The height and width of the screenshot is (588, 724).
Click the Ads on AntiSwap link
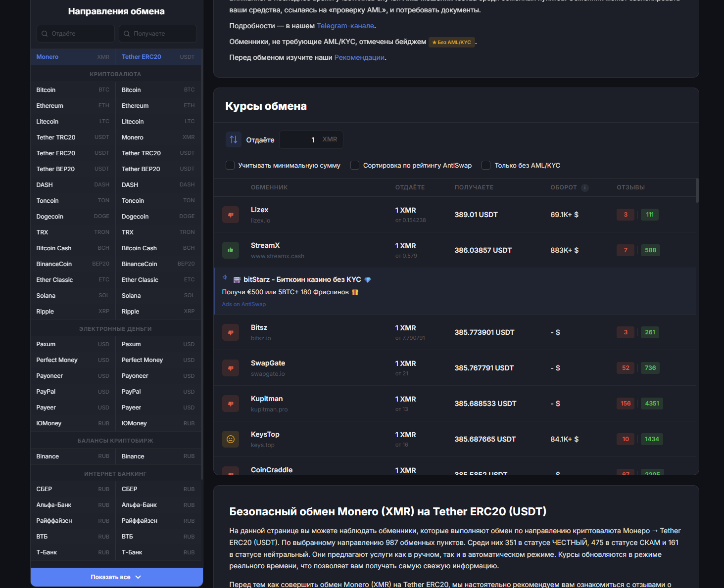pyautogui.click(x=243, y=304)
